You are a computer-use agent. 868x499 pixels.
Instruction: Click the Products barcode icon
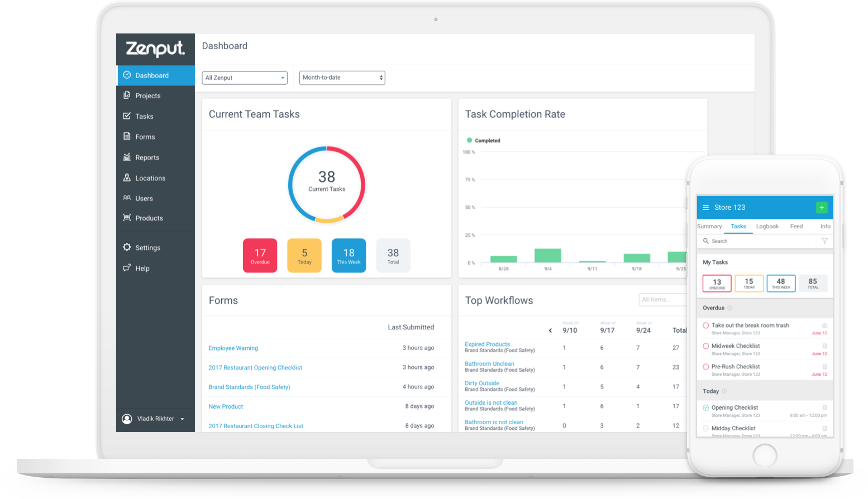coord(127,218)
